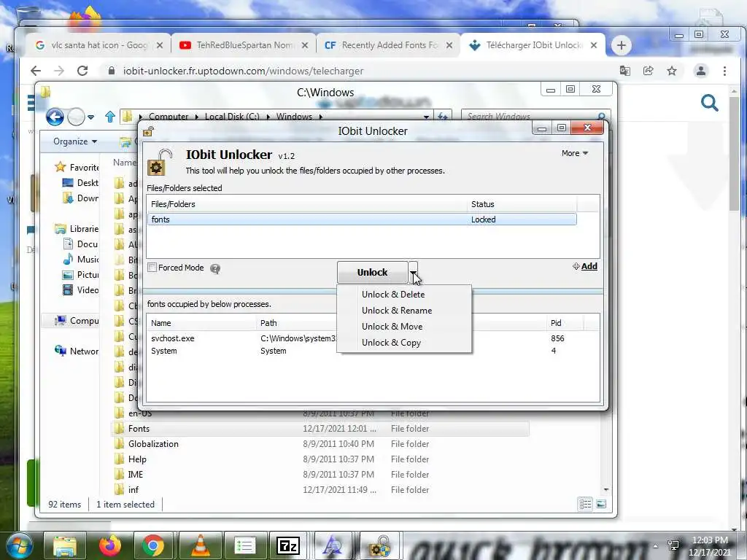Select Libraries in Explorer navigation pane

77,229
